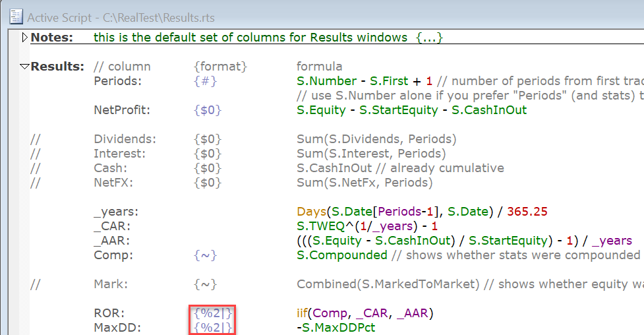
Task: Click the Results: section label
Action: (57, 67)
